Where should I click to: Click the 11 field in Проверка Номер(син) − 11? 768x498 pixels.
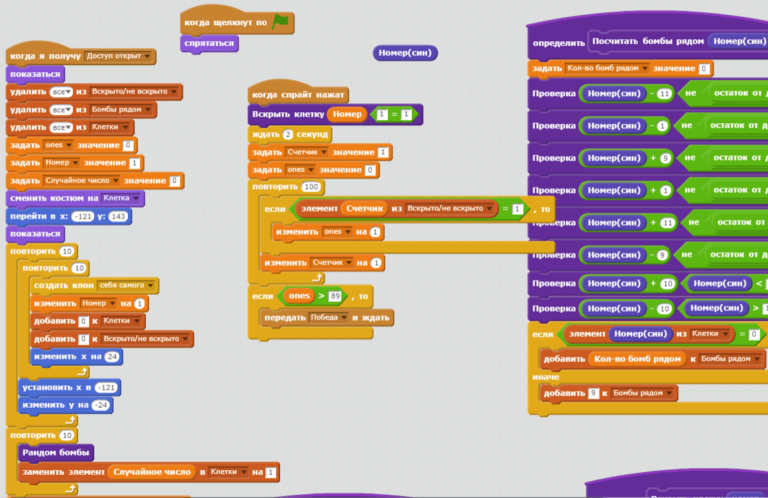pyautogui.click(x=664, y=94)
